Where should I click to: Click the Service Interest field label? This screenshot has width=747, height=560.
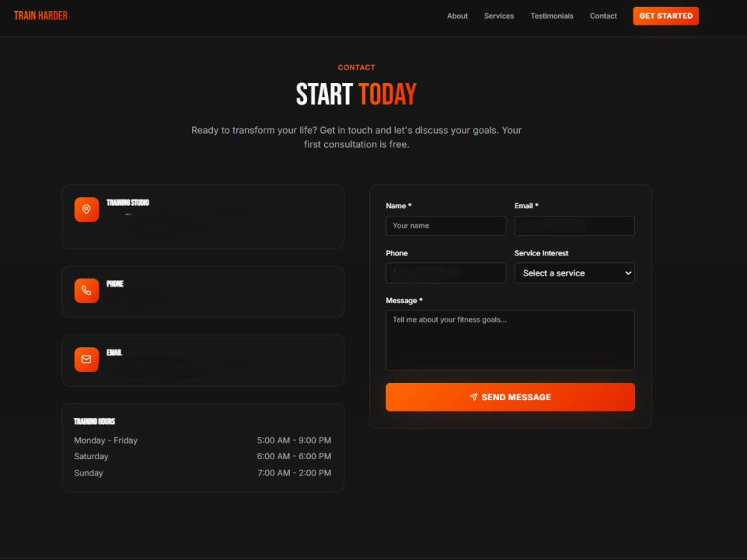tap(541, 253)
